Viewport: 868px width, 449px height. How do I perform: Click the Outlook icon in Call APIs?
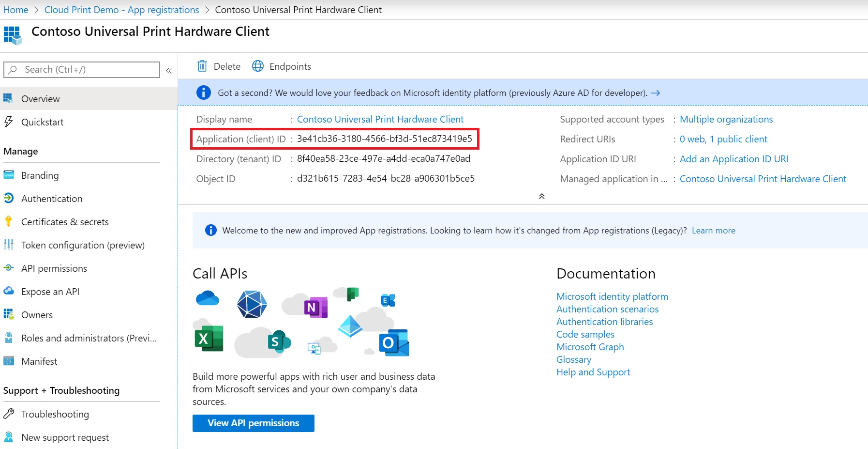pyautogui.click(x=394, y=343)
